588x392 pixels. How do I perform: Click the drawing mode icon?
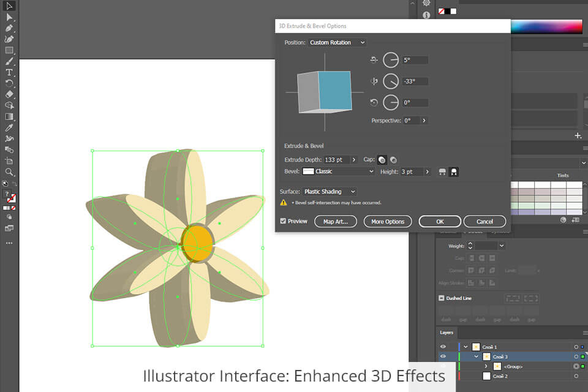[9, 217]
